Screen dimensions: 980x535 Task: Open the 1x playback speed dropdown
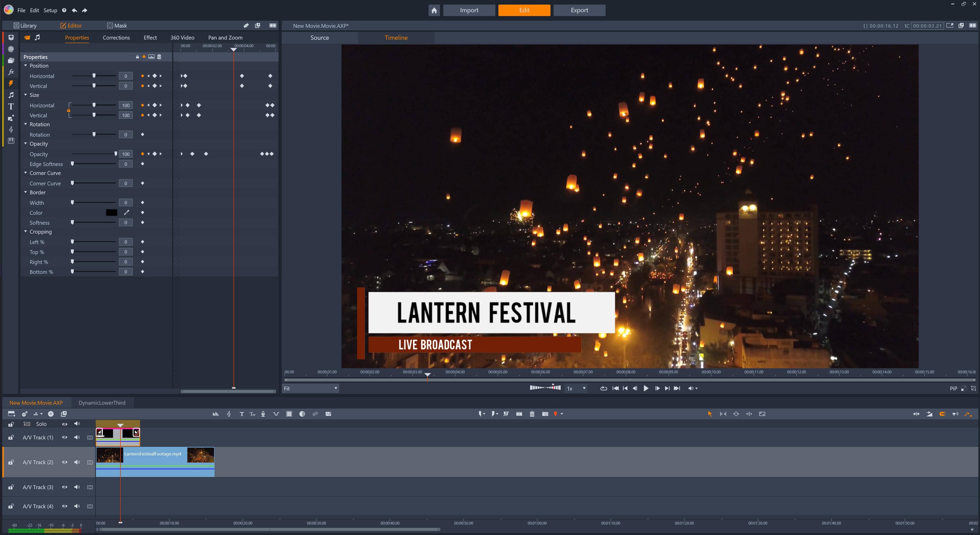pyautogui.click(x=576, y=388)
